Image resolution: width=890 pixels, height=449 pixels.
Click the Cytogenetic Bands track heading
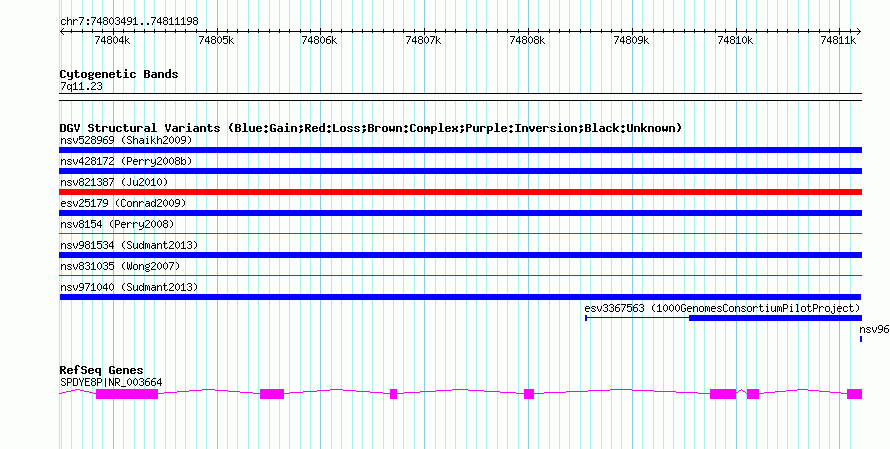[x=119, y=74]
